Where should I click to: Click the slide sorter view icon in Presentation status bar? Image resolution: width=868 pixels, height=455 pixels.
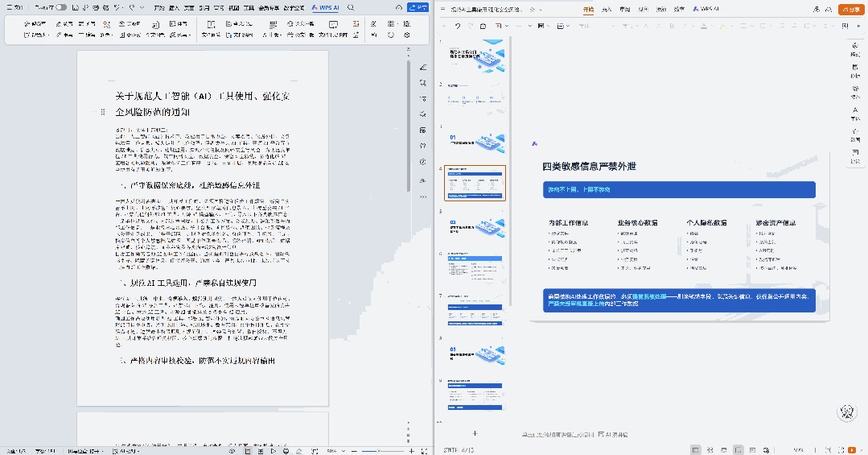click(710, 450)
